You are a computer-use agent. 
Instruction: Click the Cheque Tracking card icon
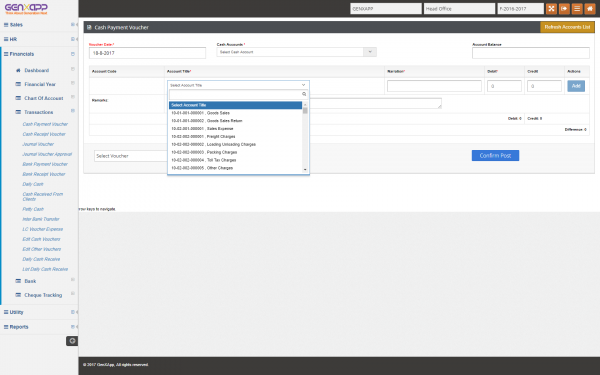pos(18,295)
